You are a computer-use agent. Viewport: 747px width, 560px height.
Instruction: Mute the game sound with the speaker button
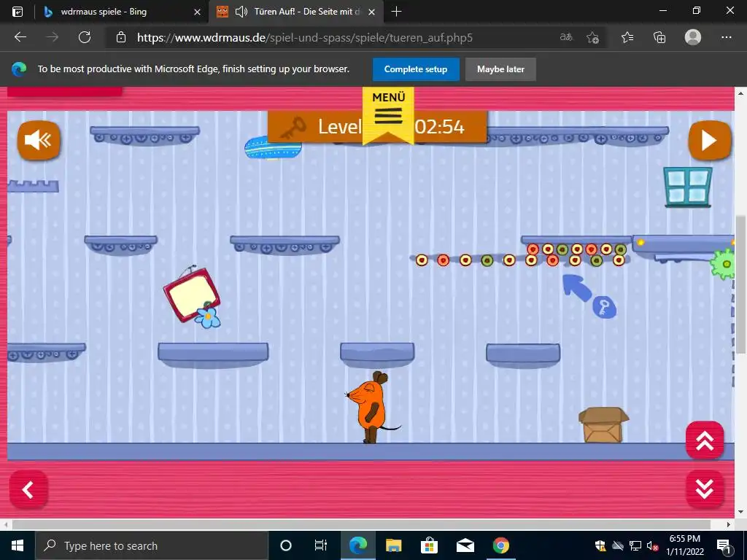39,140
